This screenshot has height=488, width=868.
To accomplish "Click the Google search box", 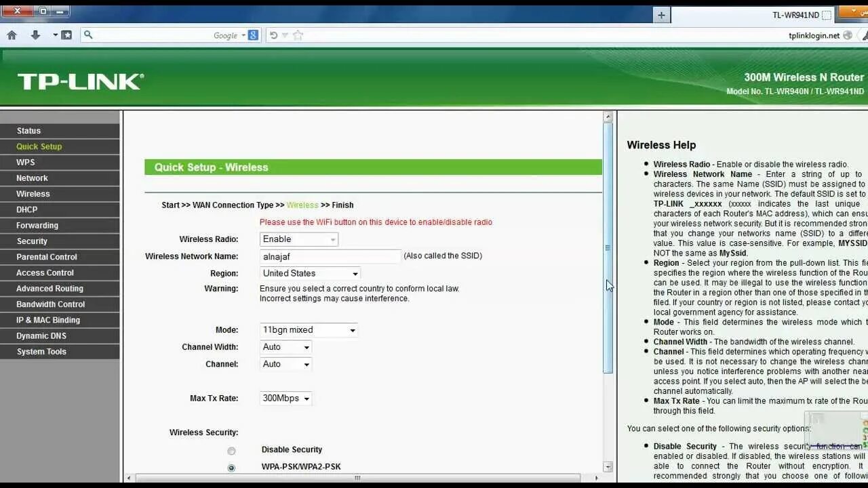I will click(x=170, y=35).
